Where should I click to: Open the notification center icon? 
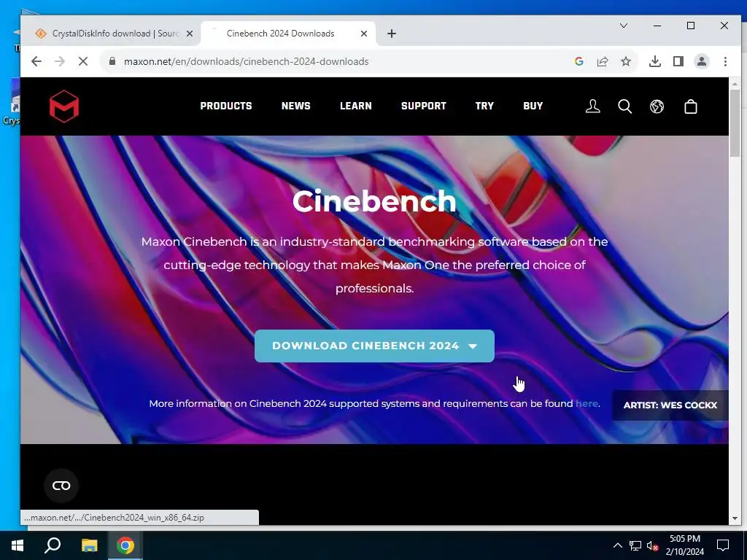coord(723,545)
